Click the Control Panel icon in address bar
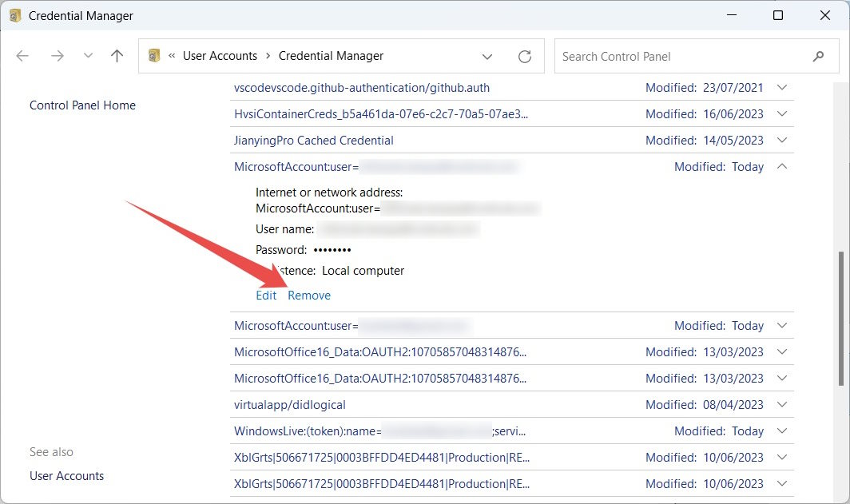The image size is (850, 504). click(153, 56)
